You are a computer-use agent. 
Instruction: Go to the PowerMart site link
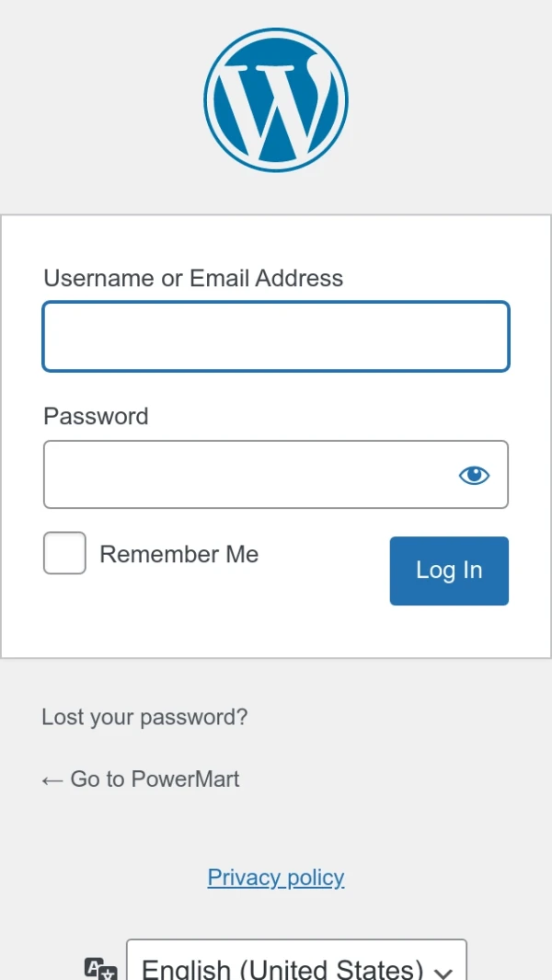tap(155, 779)
